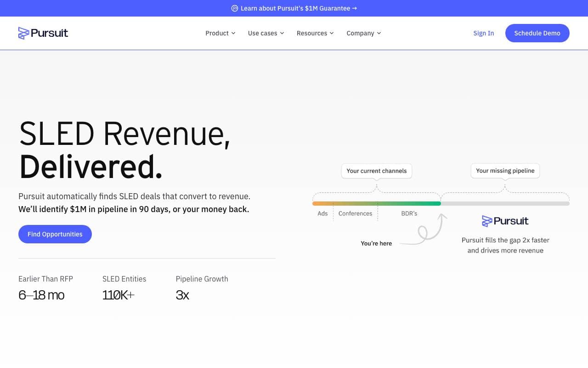Click 'Pursuit automatically finds SLED deals' sentence
This screenshot has height=368, width=588.
coord(134,196)
